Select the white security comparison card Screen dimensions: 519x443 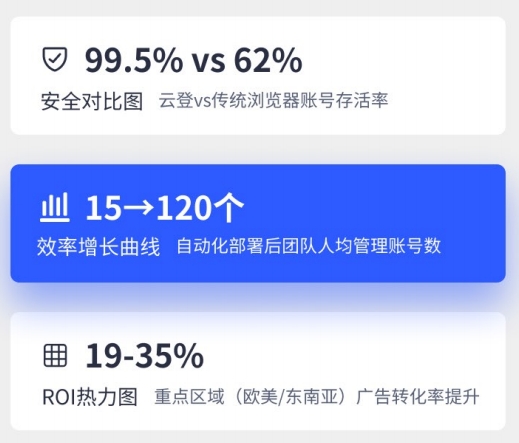click(x=258, y=76)
